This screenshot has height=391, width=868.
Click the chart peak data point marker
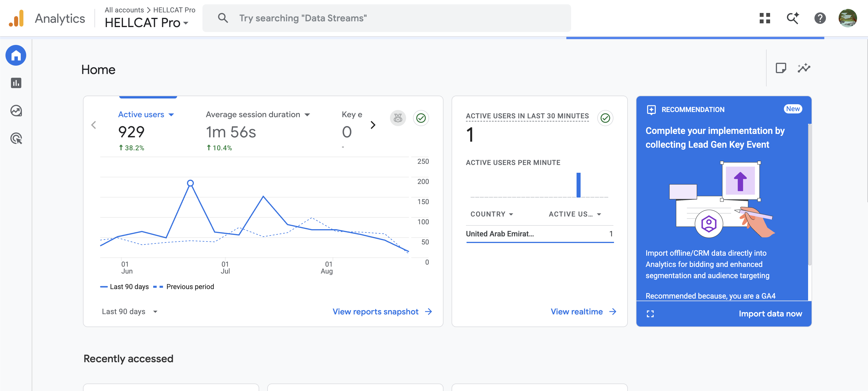[x=190, y=183]
